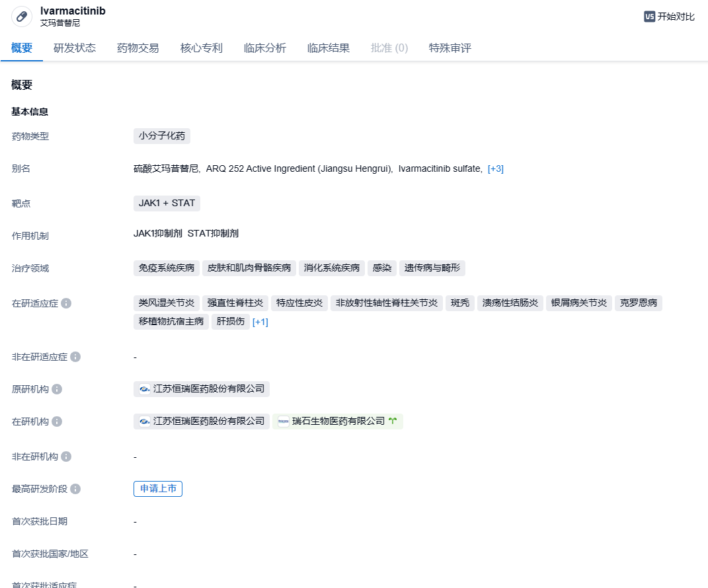Click the green sprout icon after 瑞石生物医药
708x588 pixels.
tap(393, 422)
